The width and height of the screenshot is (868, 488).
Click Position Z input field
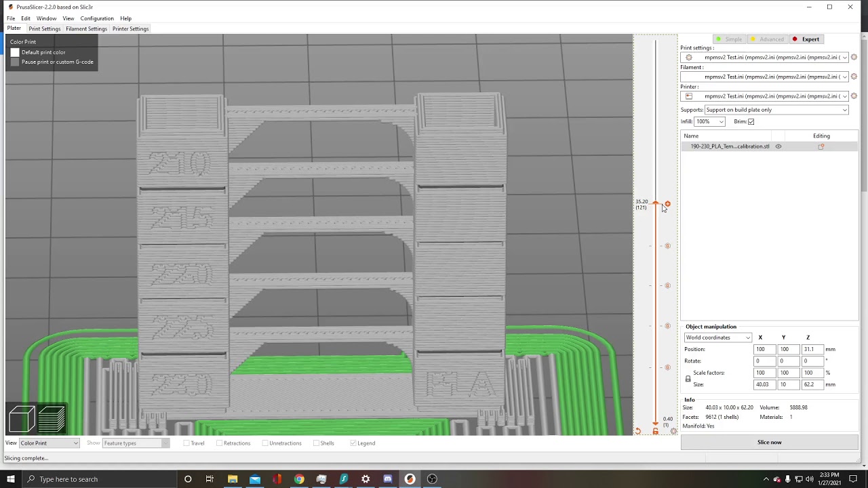tap(812, 349)
